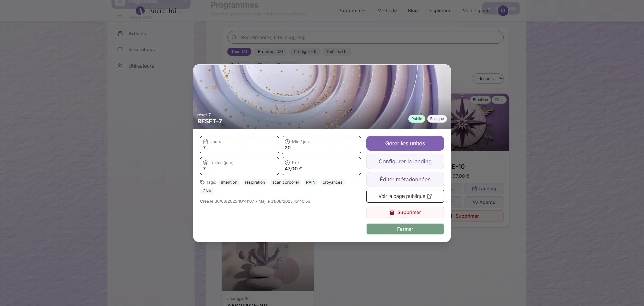644x306 pixels.
Task: Open Inspirations from the book icon
Action: point(120,50)
